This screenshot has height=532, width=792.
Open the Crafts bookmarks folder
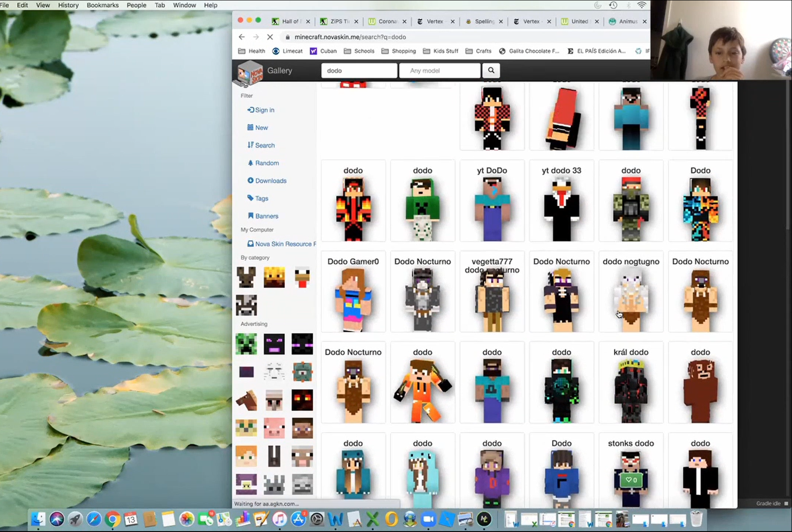478,51
